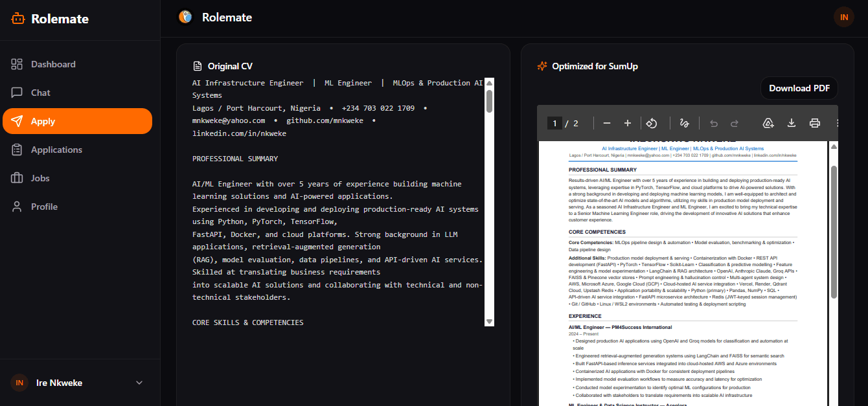This screenshot has height=406, width=868.
Task: Select the Apply menu item
Action: pos(77,121)
